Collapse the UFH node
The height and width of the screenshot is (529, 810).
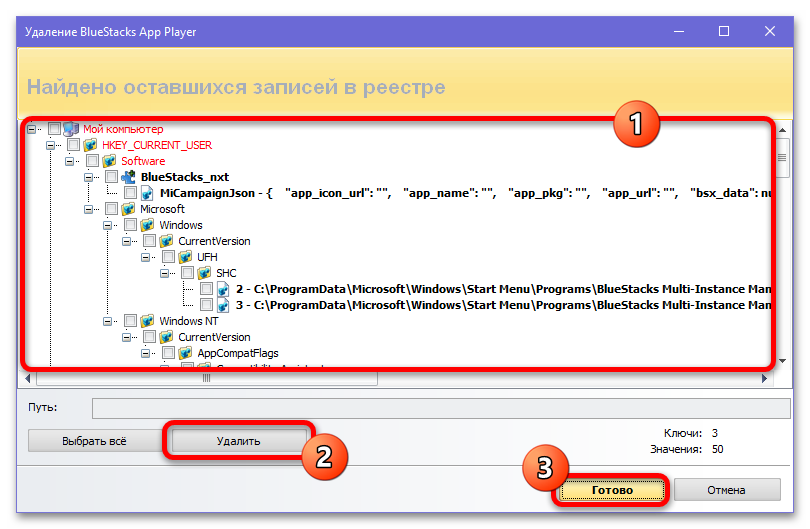coord(146,257)
